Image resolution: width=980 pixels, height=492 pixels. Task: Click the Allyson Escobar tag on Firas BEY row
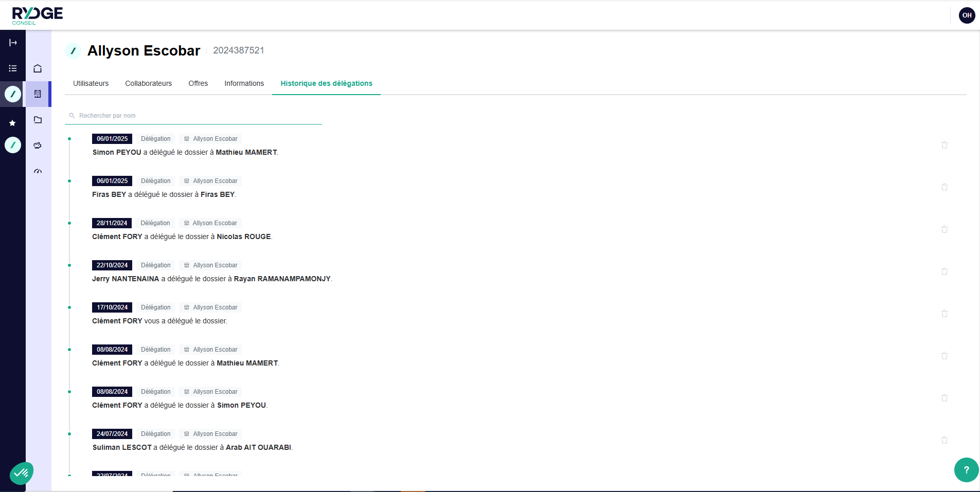[211, 181]
